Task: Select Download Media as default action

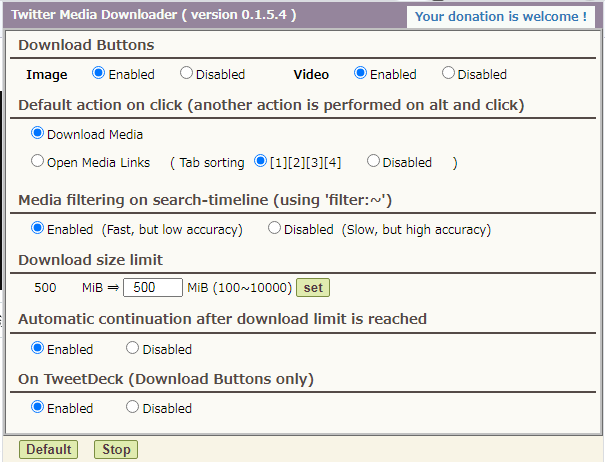Action: coord(38,132)
